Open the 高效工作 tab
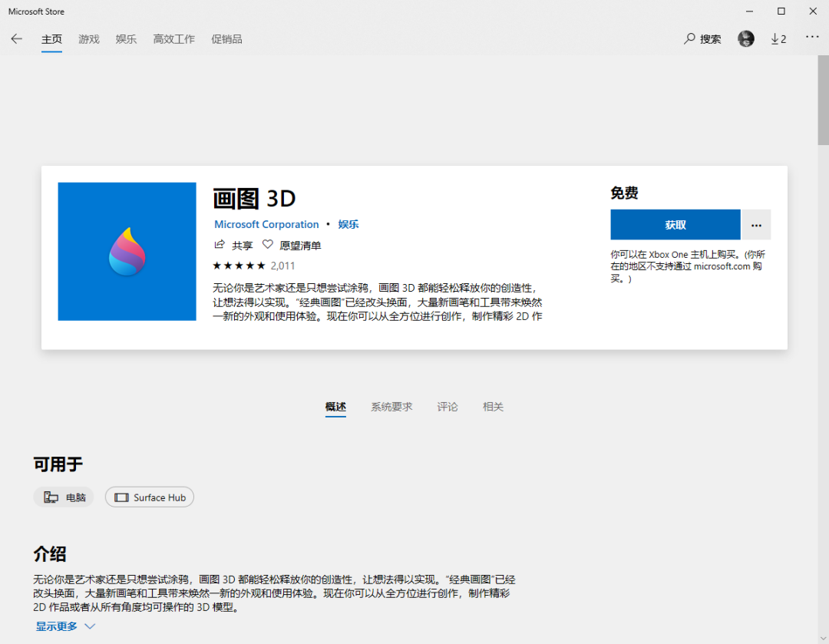This screenshot has width=829, height=644. point(174,39)
